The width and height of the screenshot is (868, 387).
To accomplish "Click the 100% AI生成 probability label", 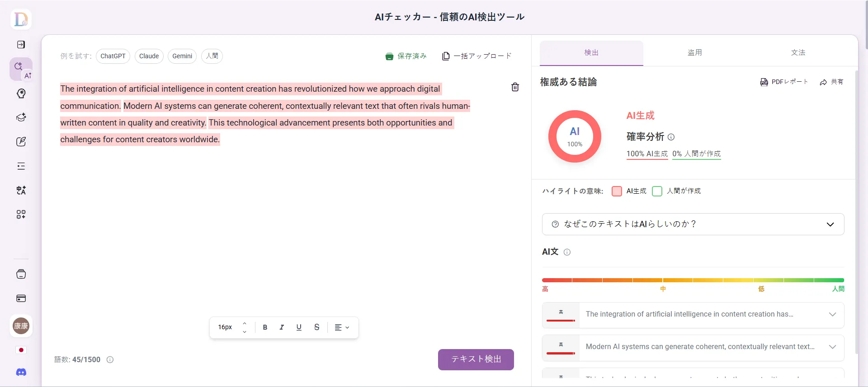I will click(647, 154).
